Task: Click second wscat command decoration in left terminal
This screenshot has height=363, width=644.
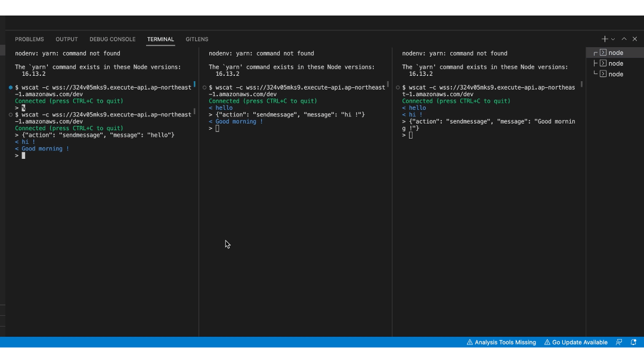Action: [x=11, y=115]
